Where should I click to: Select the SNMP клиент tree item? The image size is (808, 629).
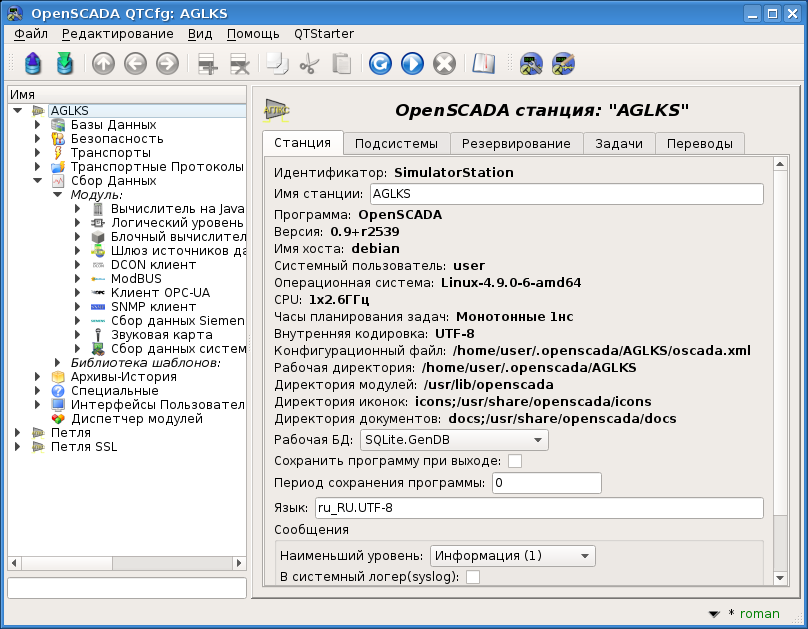coord(154,307)
